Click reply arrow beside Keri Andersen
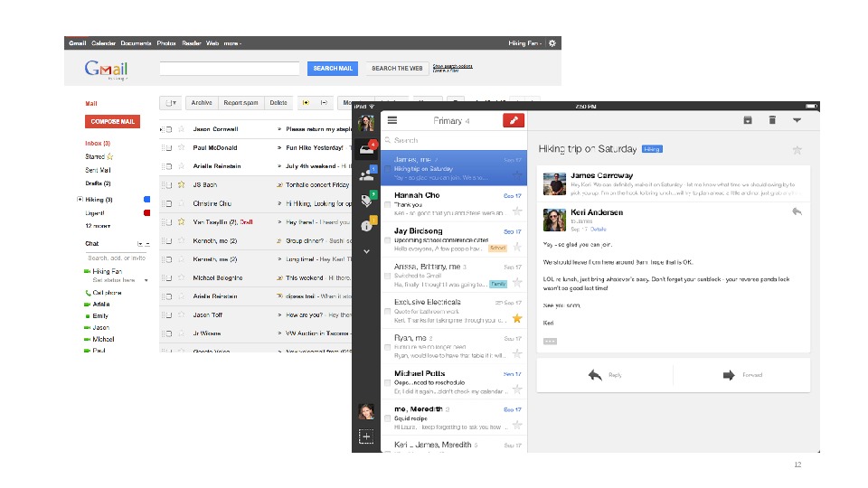868x488 pixels. pyautogui.click(x=797, y=211)
